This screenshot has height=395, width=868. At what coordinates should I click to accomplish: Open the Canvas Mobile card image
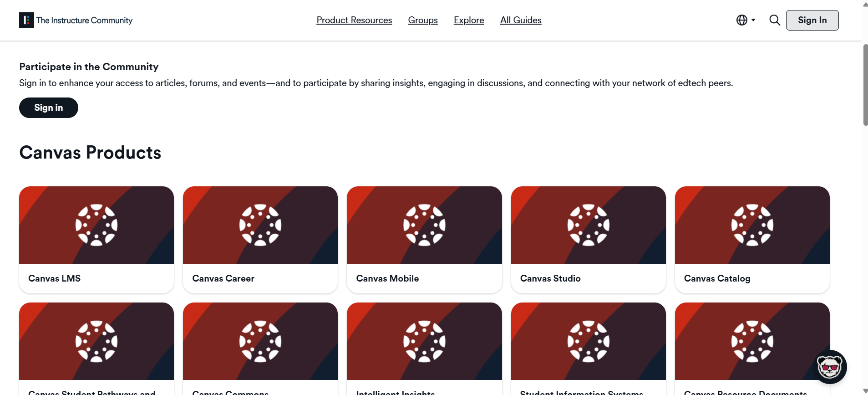424,225
